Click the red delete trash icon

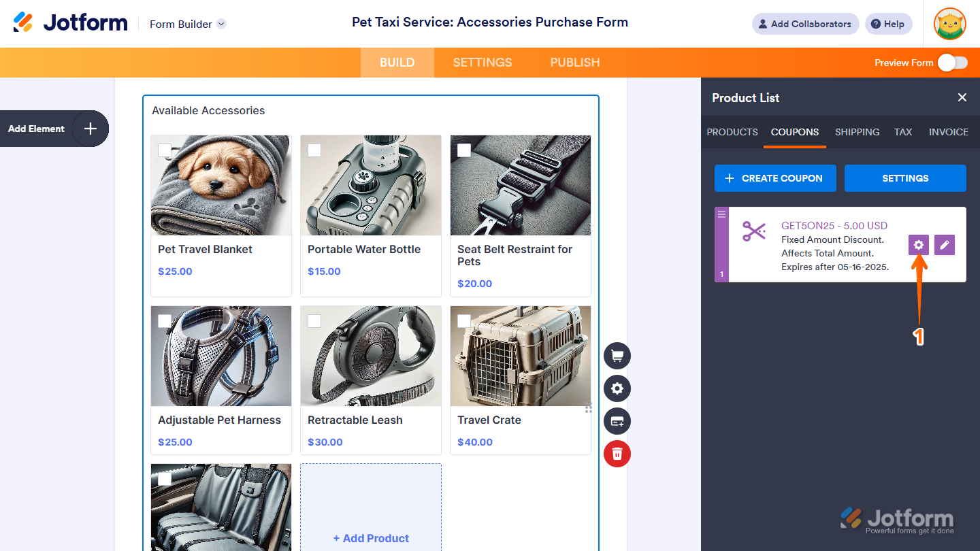click(x=617, y=454)
